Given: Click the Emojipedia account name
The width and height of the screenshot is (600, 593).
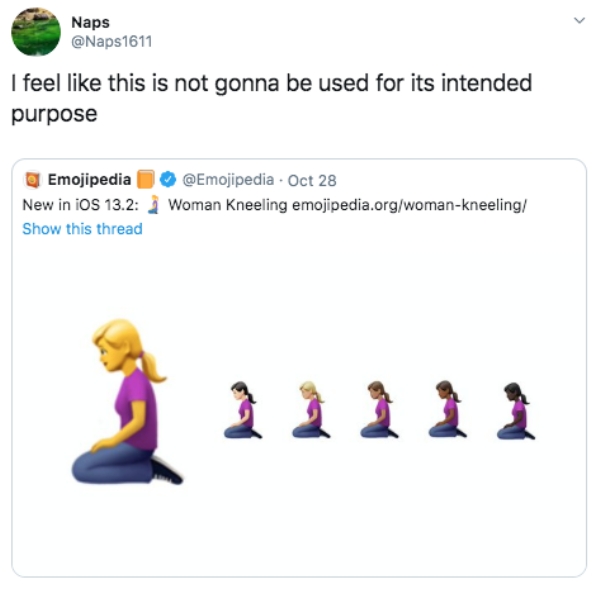Looking at the screenshot, I should point(89,179).
